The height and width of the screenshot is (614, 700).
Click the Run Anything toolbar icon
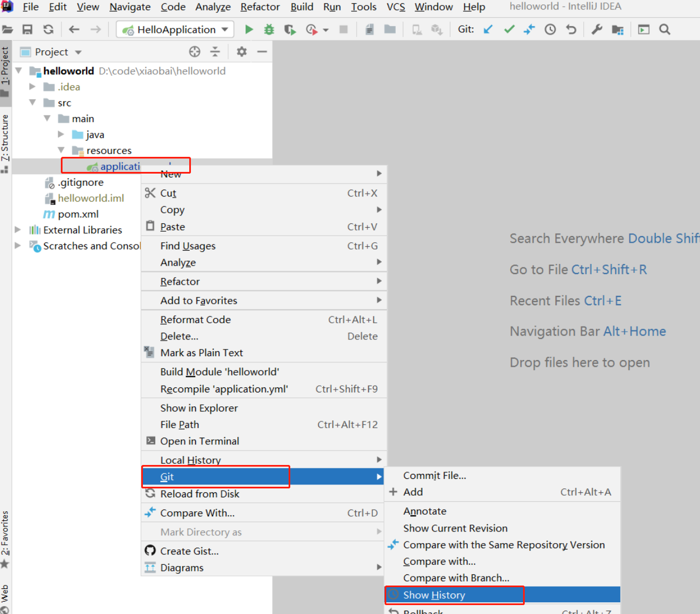[644, 30]
